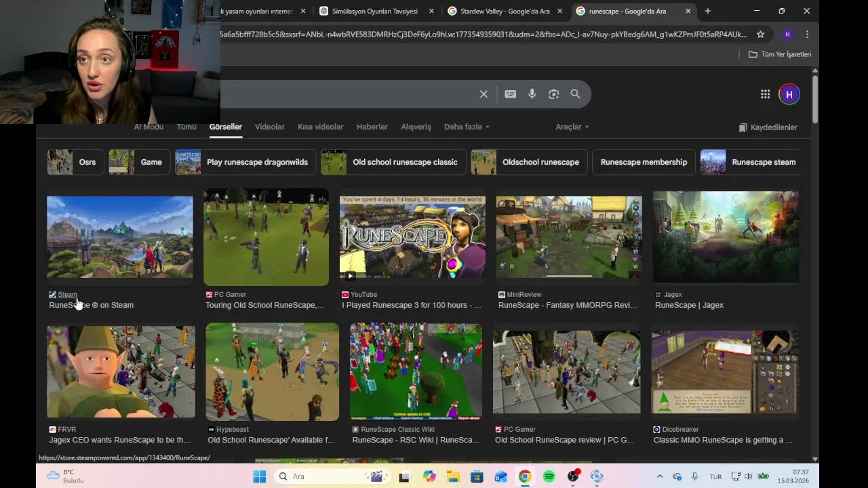Screen dimensions: 868x488
Task: Close the runescape search tab
Action: [x=688, y=11]
